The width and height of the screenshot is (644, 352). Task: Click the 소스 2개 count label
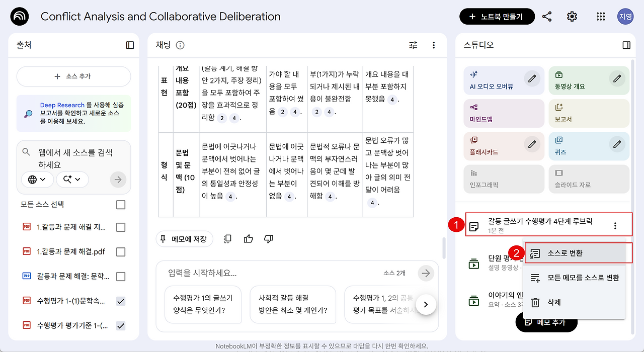tap(394, 273)
